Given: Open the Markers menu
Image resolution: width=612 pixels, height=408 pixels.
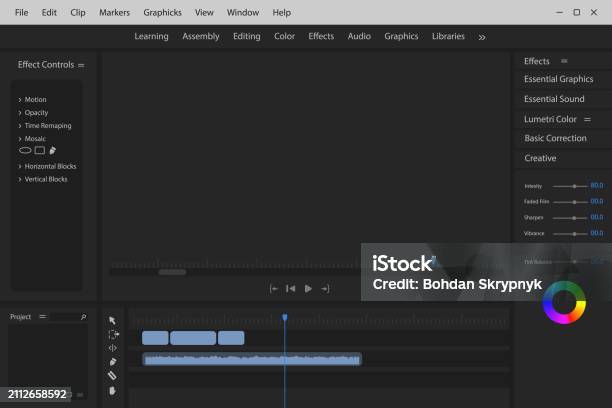Looking at the screenshot, I should (x=114, y=12).
